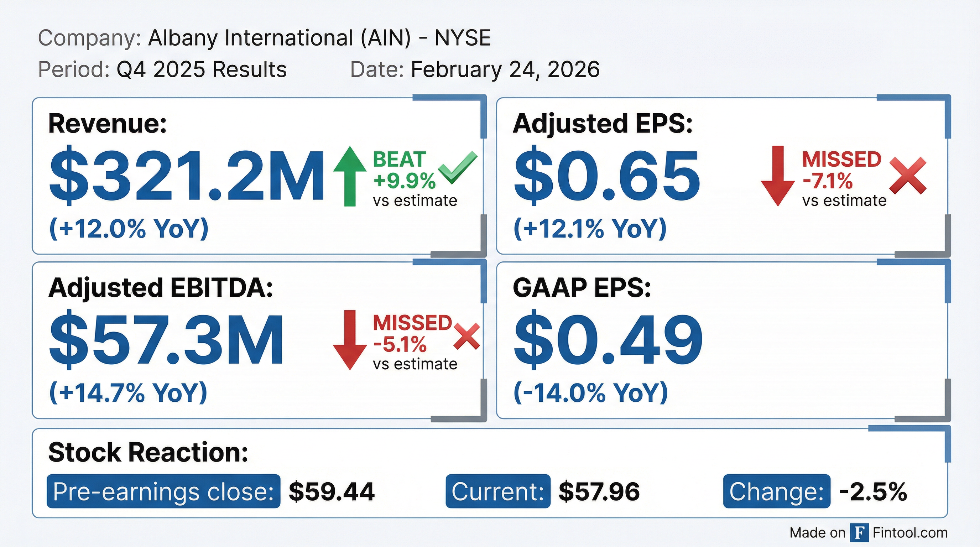Open the Fintool.com link
Screen dimensions: 980x547
click(x=910, y=532)
